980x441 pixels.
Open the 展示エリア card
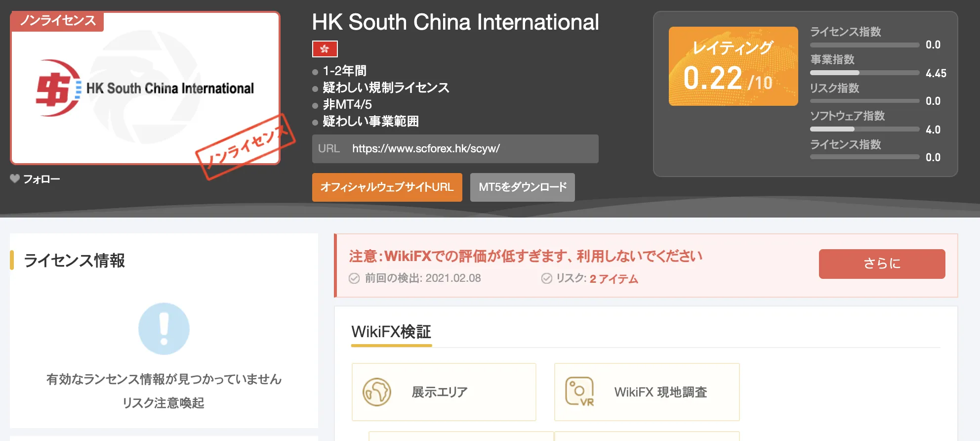pyautogui.click(x=444, y=392)
